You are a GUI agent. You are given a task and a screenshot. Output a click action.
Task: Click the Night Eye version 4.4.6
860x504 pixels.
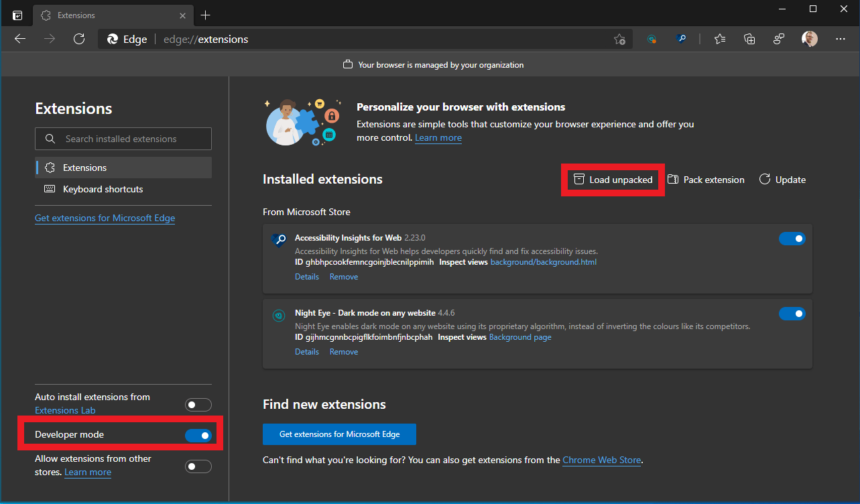tap(446, 313)
